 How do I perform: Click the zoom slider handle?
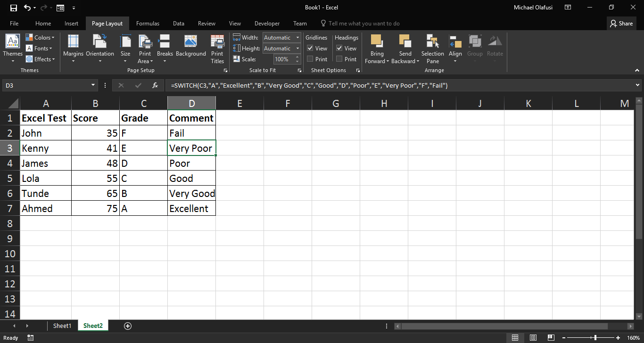click(x=595, y=338)
